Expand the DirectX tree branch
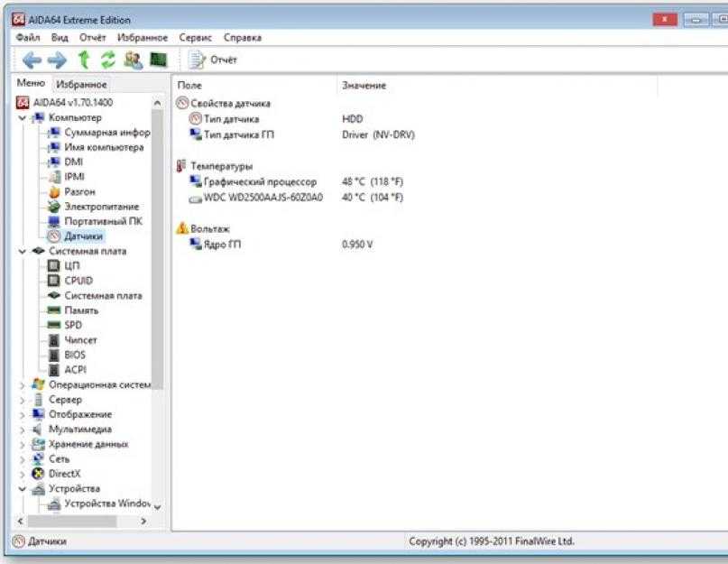Image resolution: width=728 pixels, height=564 pixels. pyautogui.click(x=22, y=475)
